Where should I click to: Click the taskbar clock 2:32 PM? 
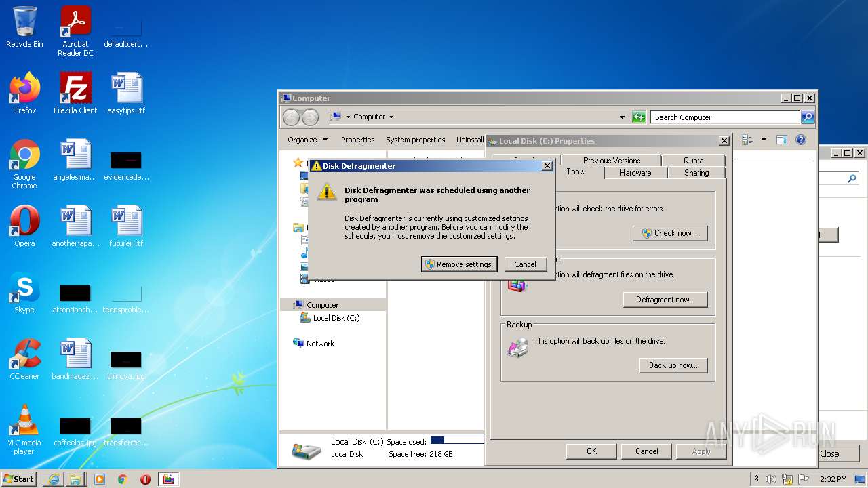click(833, 479)
